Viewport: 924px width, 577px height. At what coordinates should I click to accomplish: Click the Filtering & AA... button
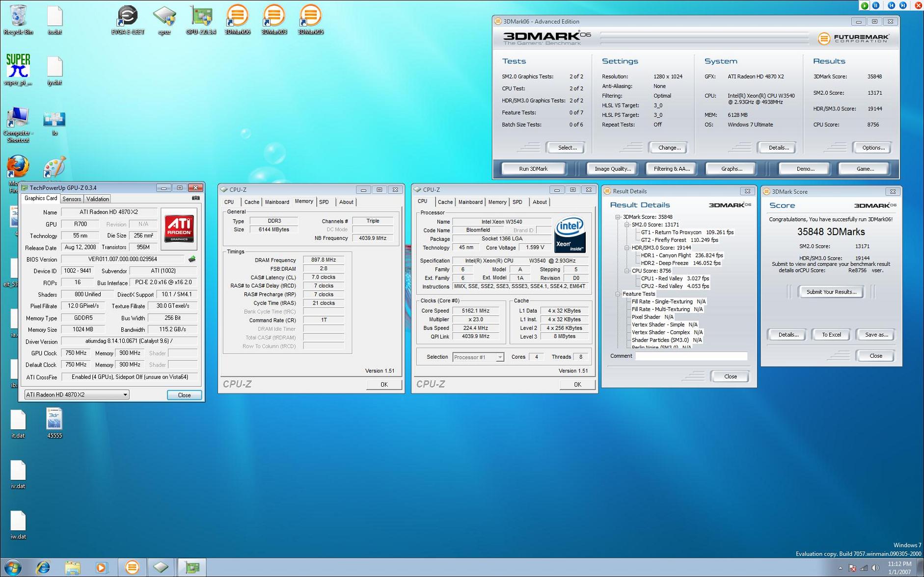point(672,169)
